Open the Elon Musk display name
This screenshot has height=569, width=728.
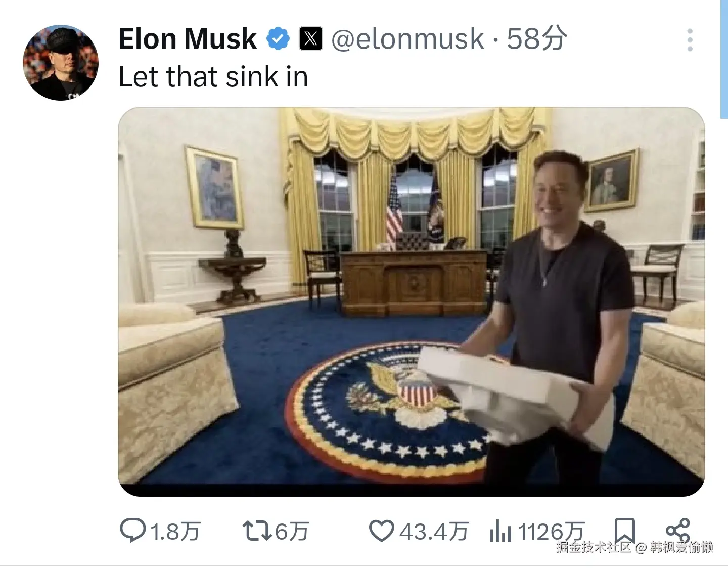click(188, 39)
